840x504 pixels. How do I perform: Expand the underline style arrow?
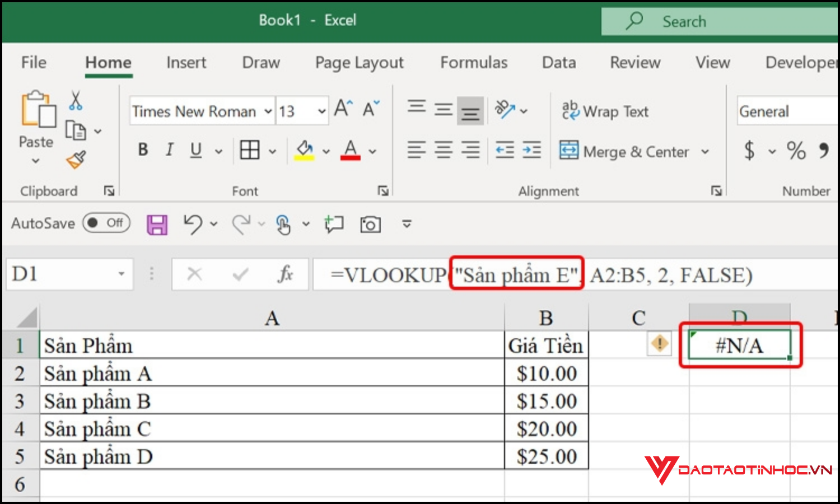[218, 151]
